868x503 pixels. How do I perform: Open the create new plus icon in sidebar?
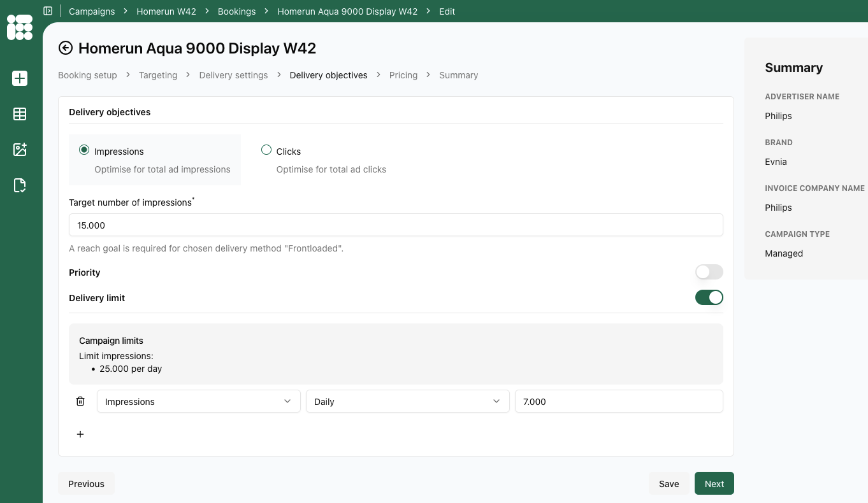pyautogui.click(x=20, y=78)
